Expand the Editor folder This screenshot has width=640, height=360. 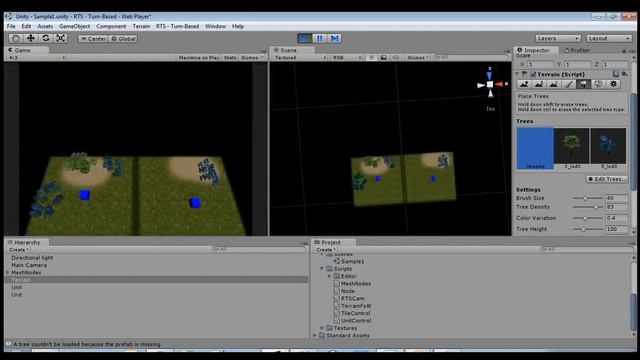[329, 276]
